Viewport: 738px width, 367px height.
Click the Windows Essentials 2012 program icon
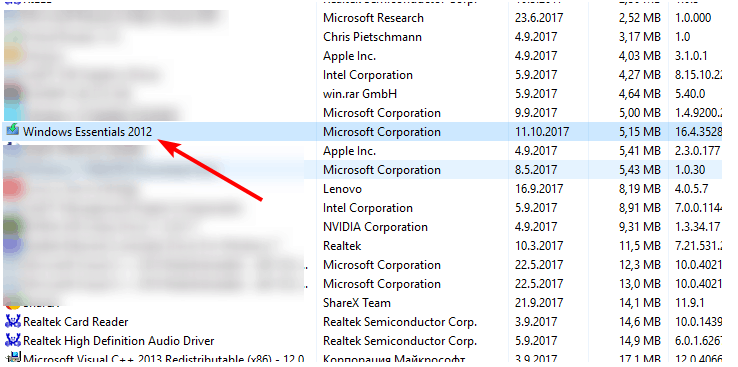pyautogui.click(x=13, y=131)
